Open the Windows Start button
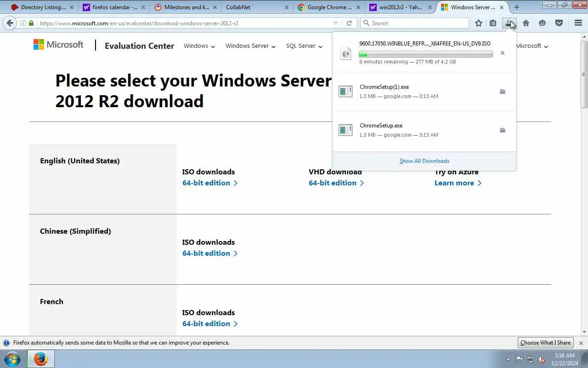The image size is (588, 368). click(x=12, y=359)
